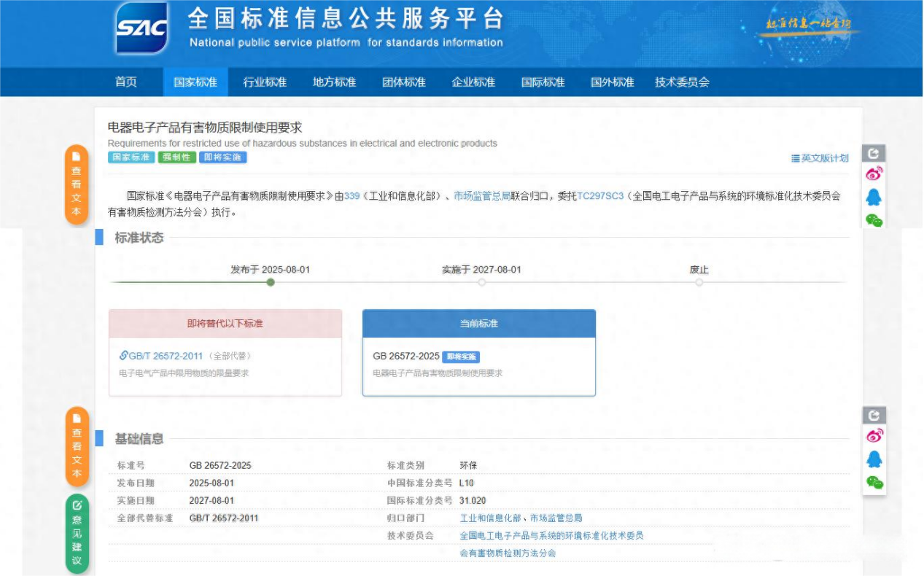Viewport: 924px width, 576px height.
Task: Click the lower WeChat share icon
Action: tap(874, 482)
